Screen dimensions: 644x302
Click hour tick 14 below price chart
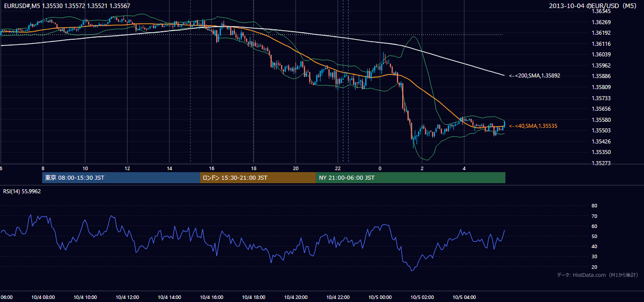click(169, 168)
